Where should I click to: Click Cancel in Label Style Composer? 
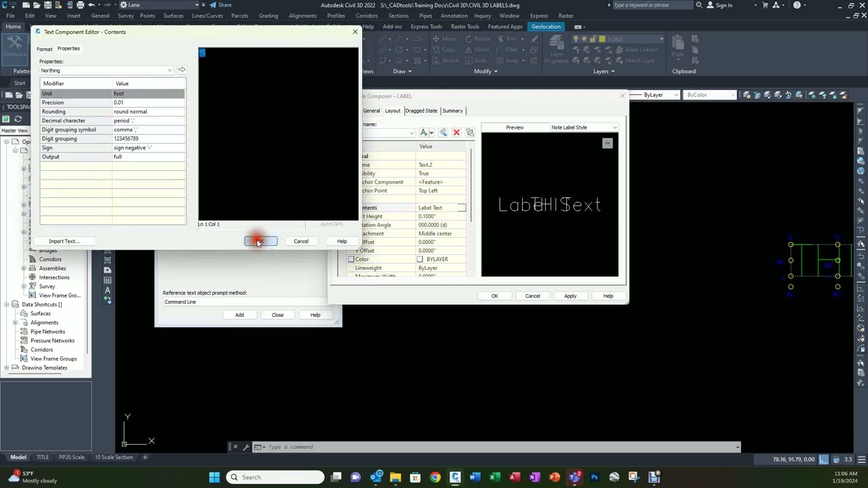point(532,296)
